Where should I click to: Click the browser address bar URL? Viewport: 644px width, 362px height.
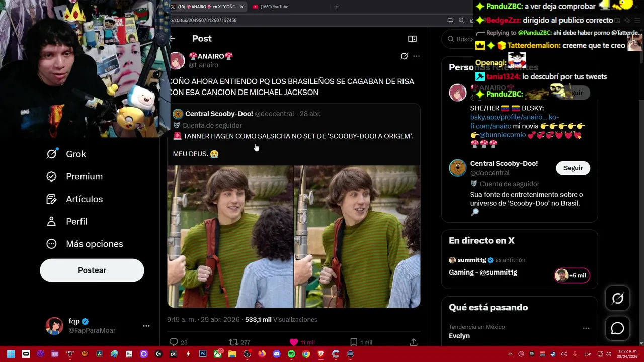click(204, 20)
